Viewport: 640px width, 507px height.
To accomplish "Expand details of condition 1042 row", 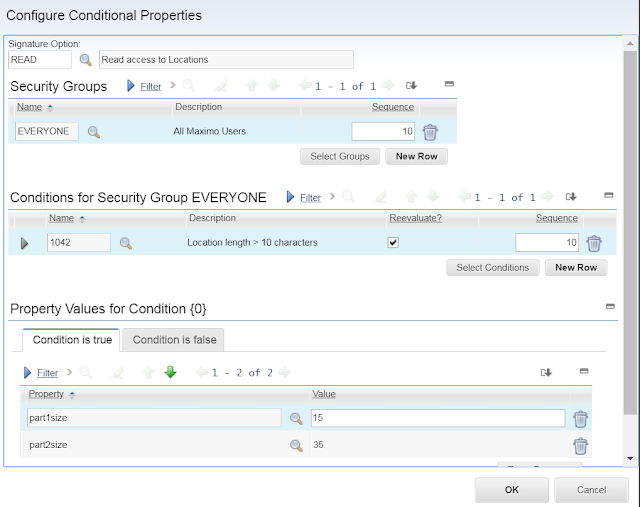I will pos(24,243).
